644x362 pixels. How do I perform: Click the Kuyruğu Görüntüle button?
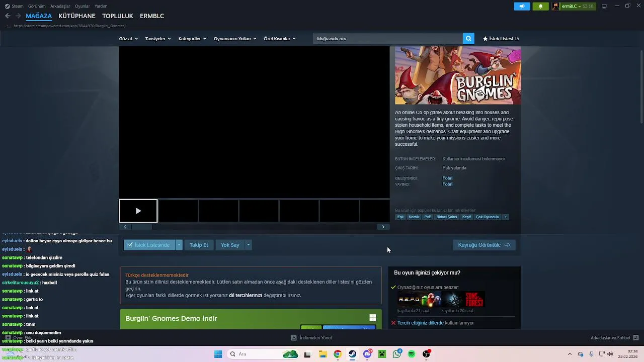(x=484, y=245)
